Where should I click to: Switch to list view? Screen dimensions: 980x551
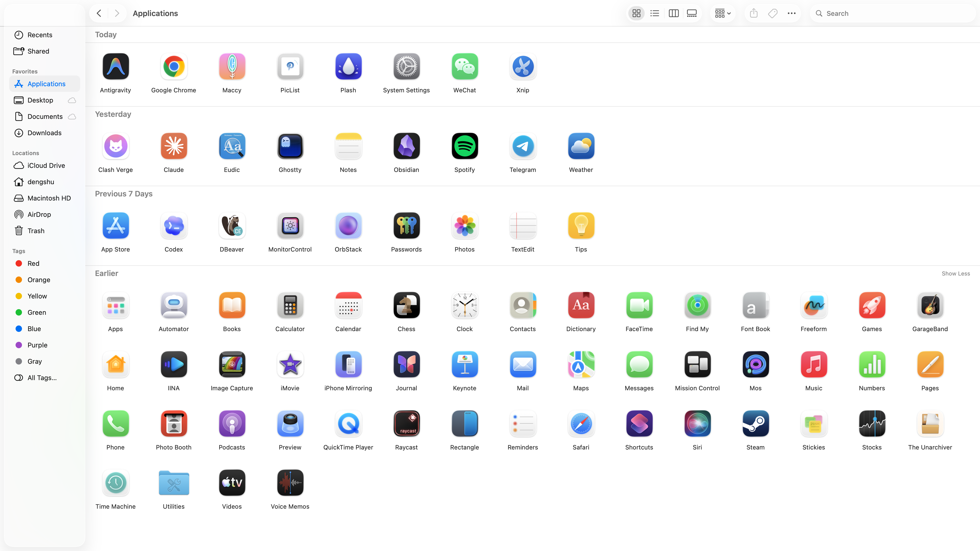pyautogui.click(x=655, y=13)
